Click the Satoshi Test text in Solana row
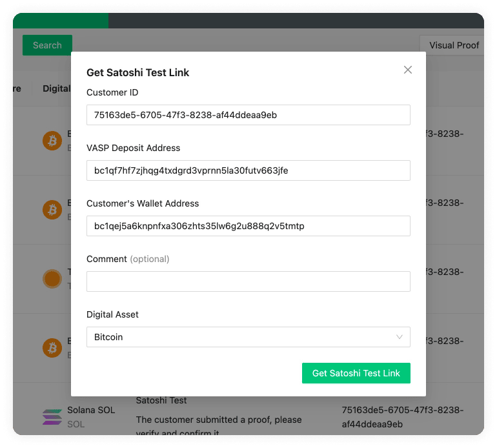 pyautogui.click(x=161, y=400)
